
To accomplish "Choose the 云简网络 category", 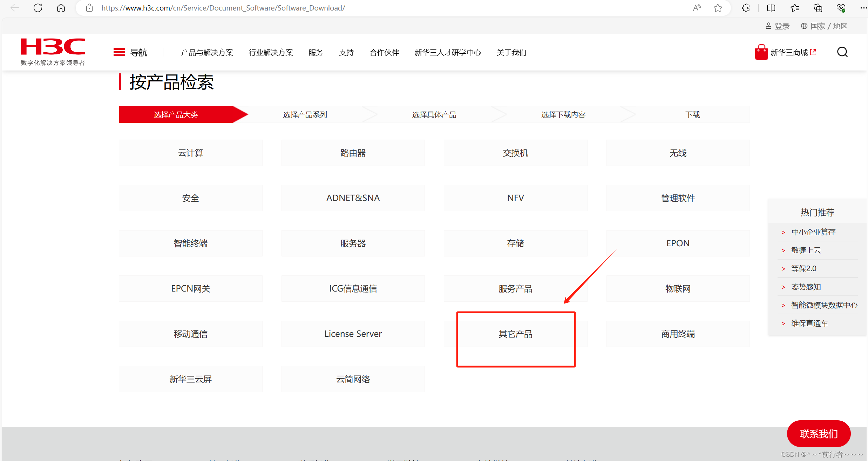I will (x=353, y=379).
